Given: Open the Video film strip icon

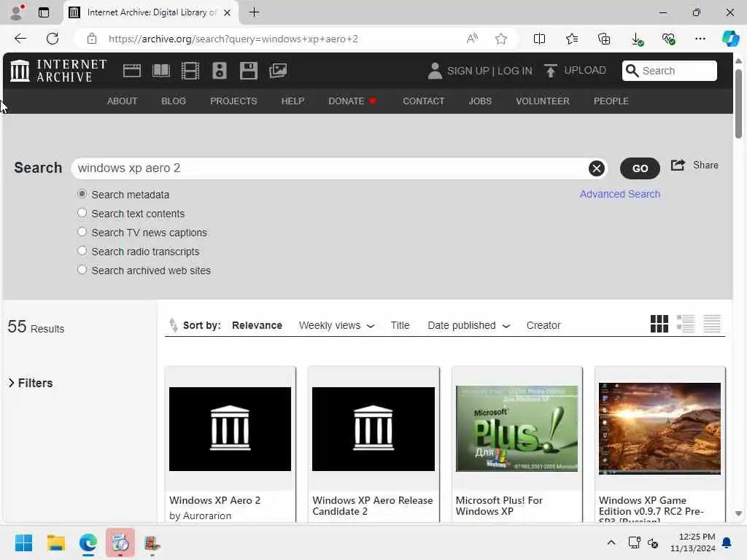Looking at the screenshot, I should pos(190,71).
